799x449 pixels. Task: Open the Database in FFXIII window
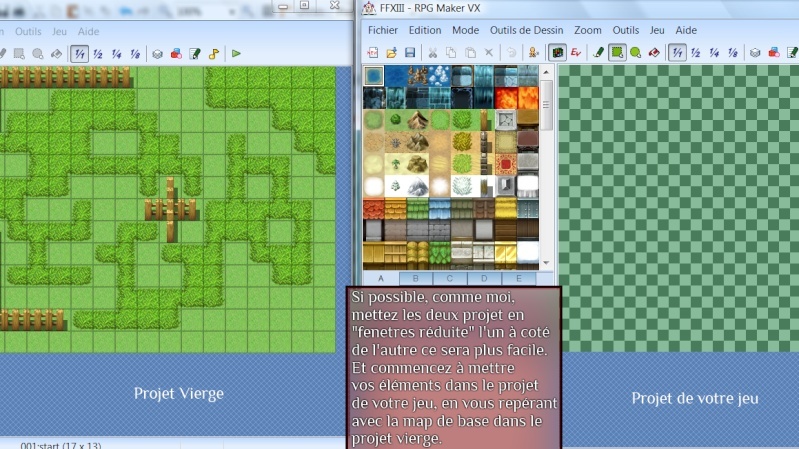coord(755,53)
